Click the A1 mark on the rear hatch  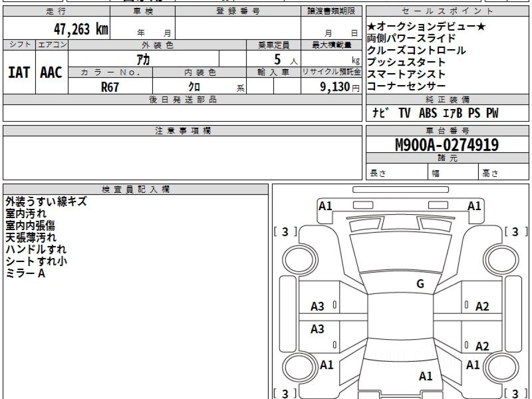(426, 376)
